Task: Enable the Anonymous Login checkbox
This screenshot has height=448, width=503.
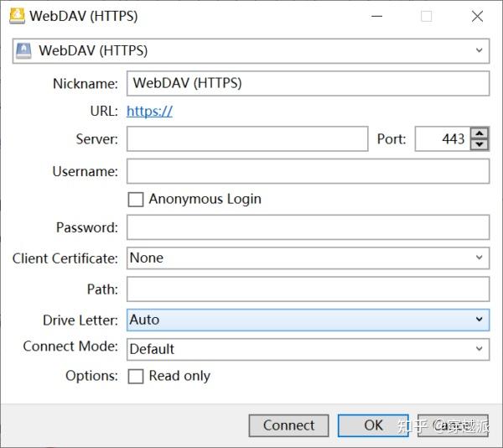Action: click(x=136, y=200)
